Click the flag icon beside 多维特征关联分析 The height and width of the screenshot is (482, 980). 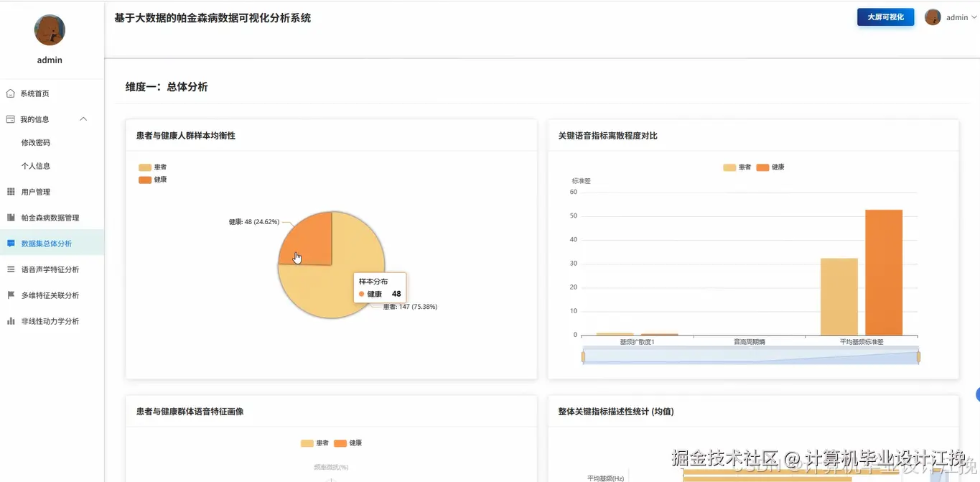[x=10, y=295]
